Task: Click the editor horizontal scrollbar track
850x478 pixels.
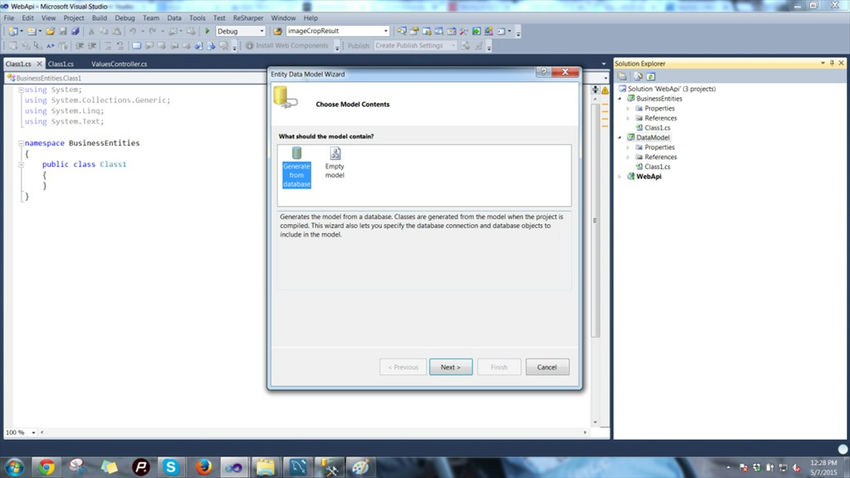Action: point(313,432)
